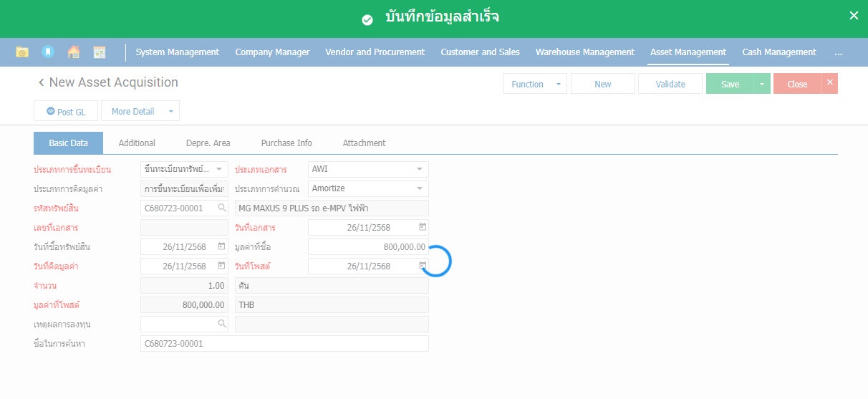Expand the document type AWI dropdown
868x399 pixels.
pos(419,170)
